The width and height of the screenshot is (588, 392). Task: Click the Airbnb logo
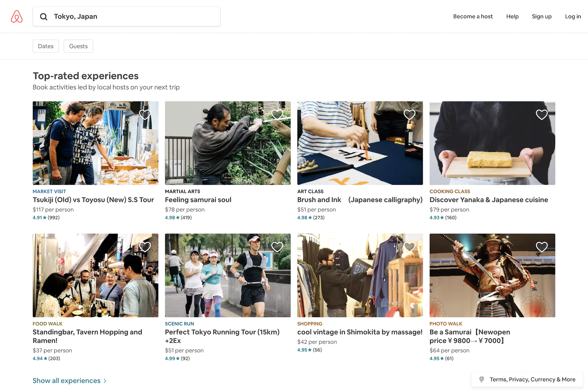(16, 16)
